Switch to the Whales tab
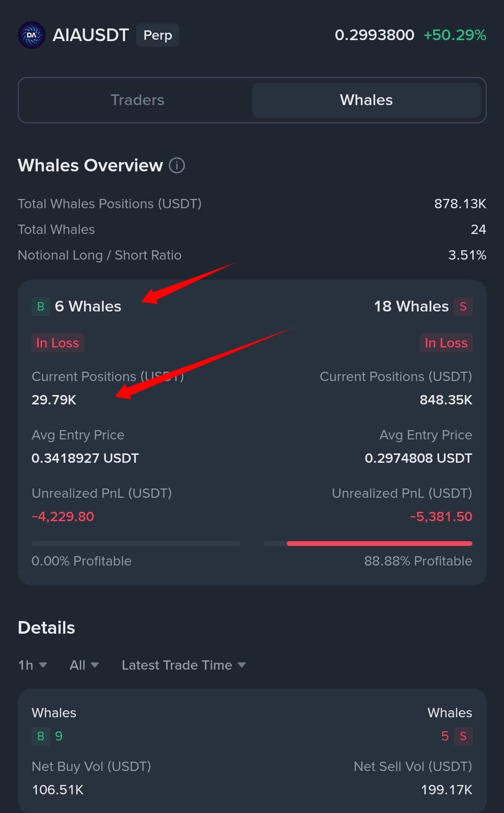 click(x=366, y=100)
